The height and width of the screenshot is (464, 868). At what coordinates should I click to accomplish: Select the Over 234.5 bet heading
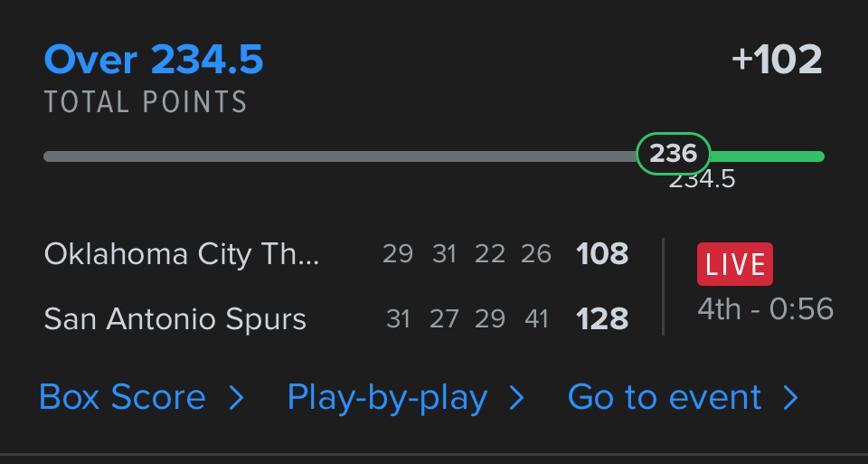tap(154, 61)
